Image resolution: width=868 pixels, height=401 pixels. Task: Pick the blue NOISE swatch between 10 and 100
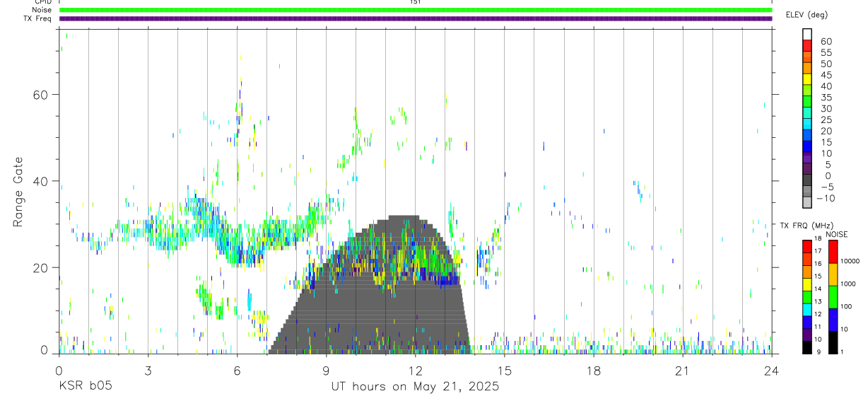pos(833,320)
